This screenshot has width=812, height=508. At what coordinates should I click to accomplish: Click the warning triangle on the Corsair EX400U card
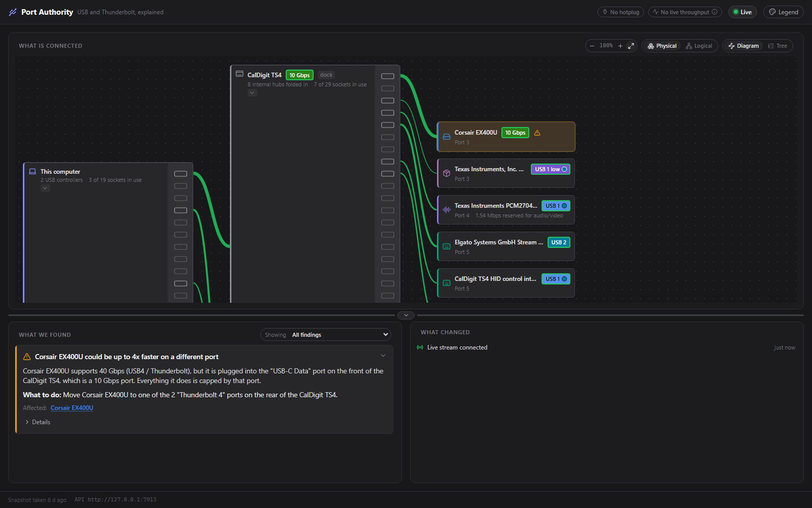click(537, 133)
